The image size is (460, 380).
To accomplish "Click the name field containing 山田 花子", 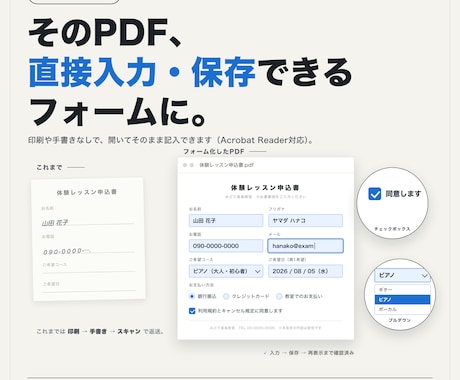I will pyautogui.click(x=226, y=221).
